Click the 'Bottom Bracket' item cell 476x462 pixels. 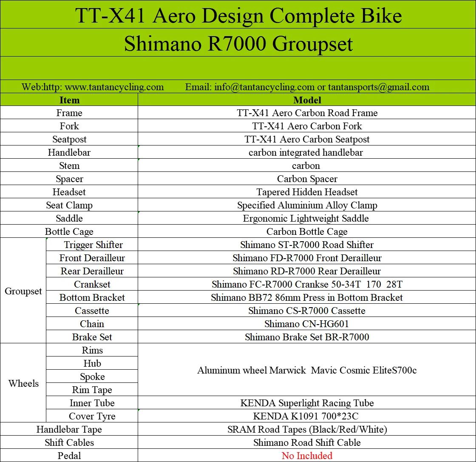pos(92,297)
